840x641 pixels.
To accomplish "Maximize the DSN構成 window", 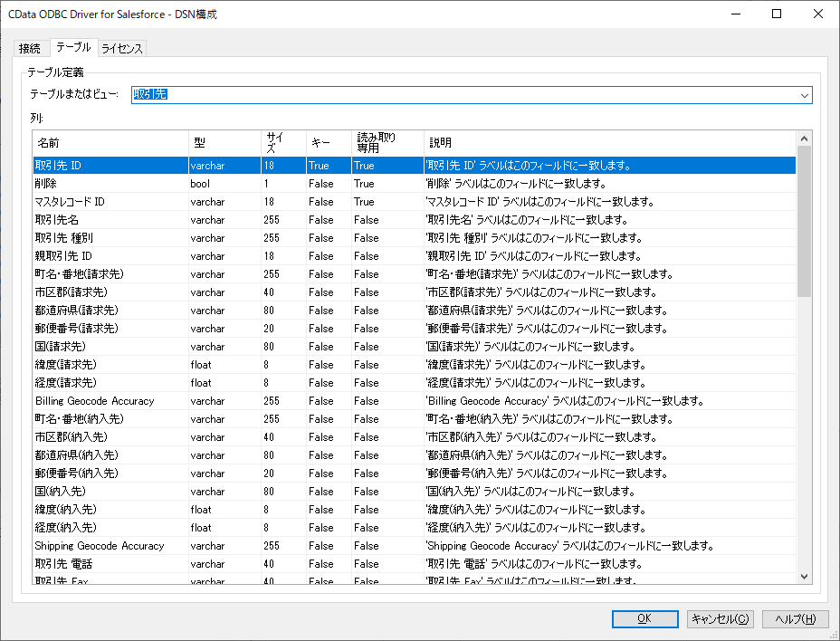I will 777,14.
